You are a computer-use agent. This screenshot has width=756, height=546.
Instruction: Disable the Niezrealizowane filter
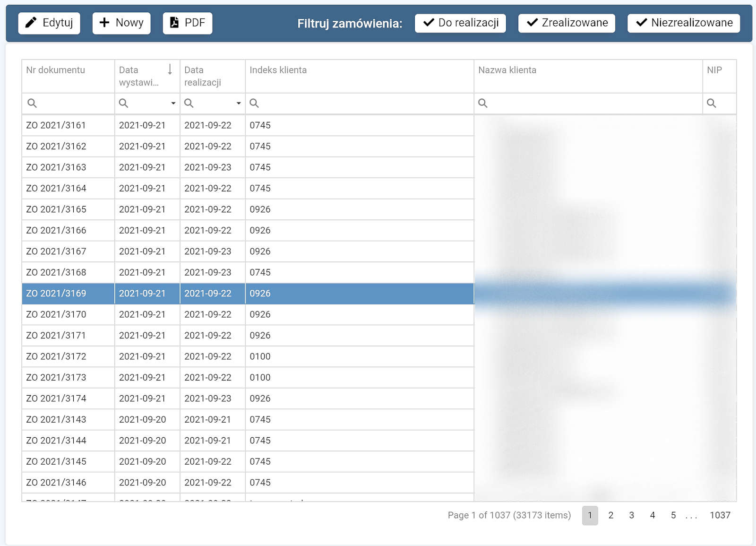click(684, 23)
